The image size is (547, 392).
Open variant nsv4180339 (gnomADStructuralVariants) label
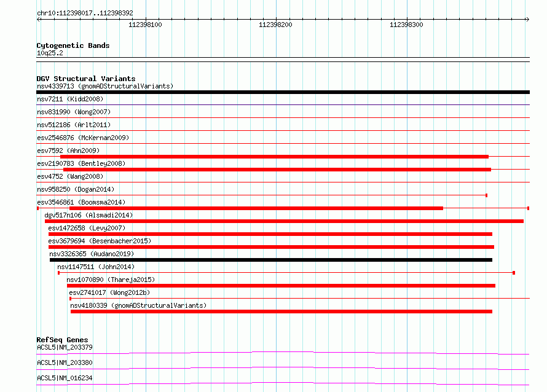[x=138, y=305]
